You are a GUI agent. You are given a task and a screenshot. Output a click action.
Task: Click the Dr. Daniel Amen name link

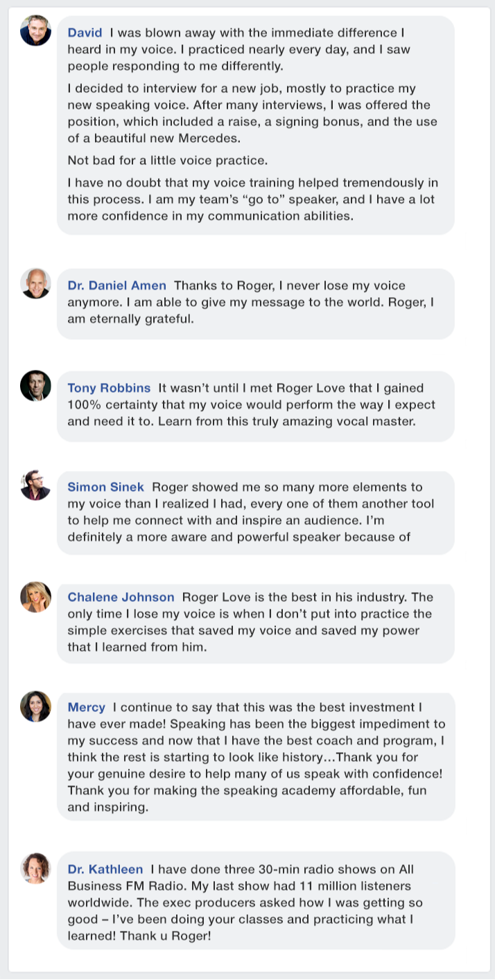tap(117, 285)
